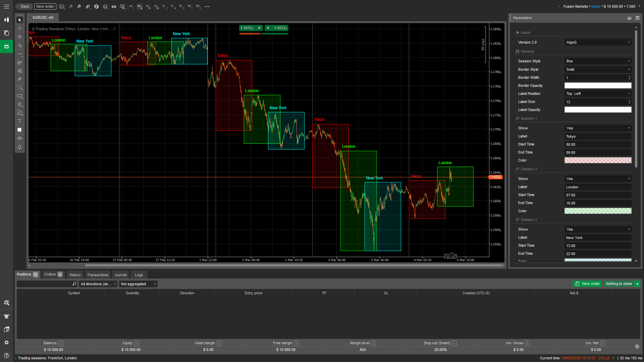Open the Session Style dropdown set to Box
Image resolution: width=644 pixels, height=362 pixels.
598,61
